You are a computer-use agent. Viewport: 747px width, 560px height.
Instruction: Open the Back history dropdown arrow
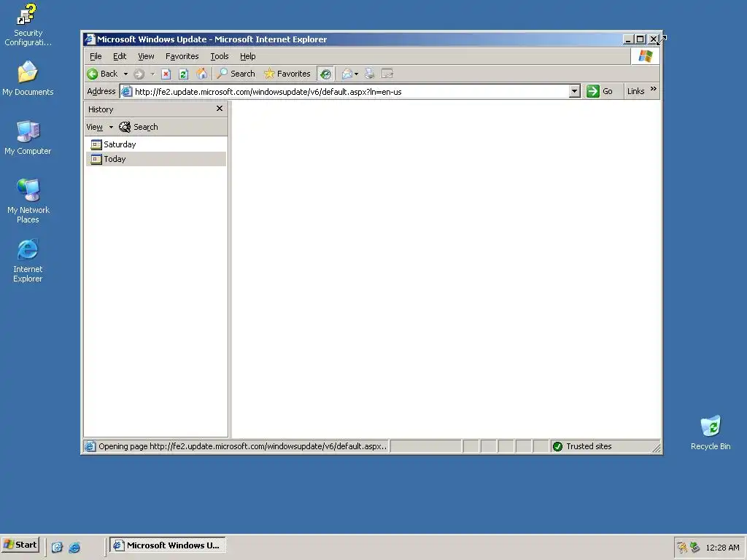[x=125, y=74]
